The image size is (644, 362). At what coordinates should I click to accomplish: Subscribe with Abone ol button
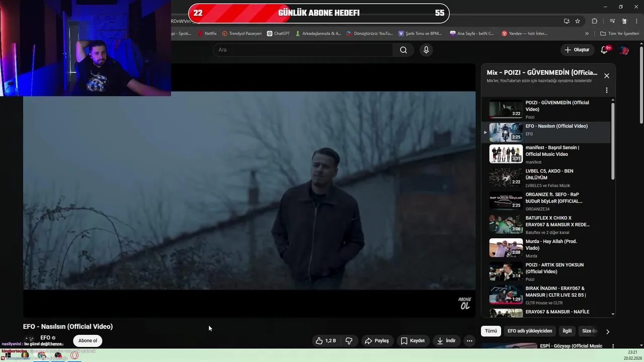point(88,341)
